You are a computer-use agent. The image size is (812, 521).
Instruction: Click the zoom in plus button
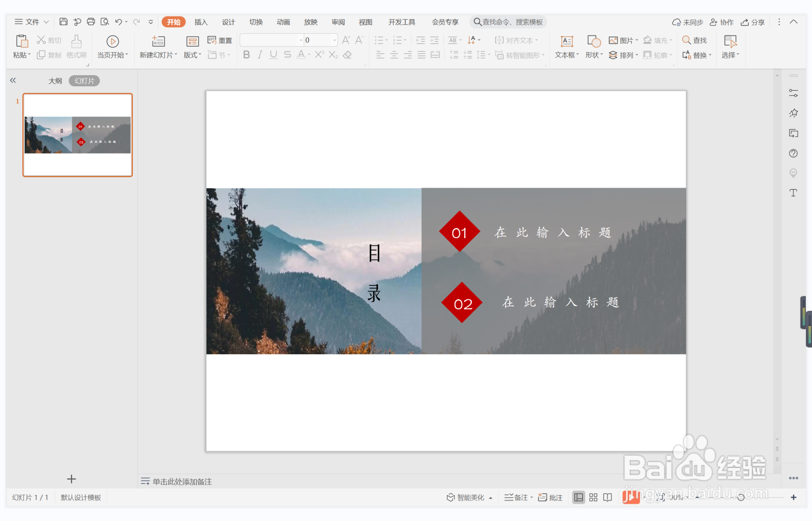[794, 497]
